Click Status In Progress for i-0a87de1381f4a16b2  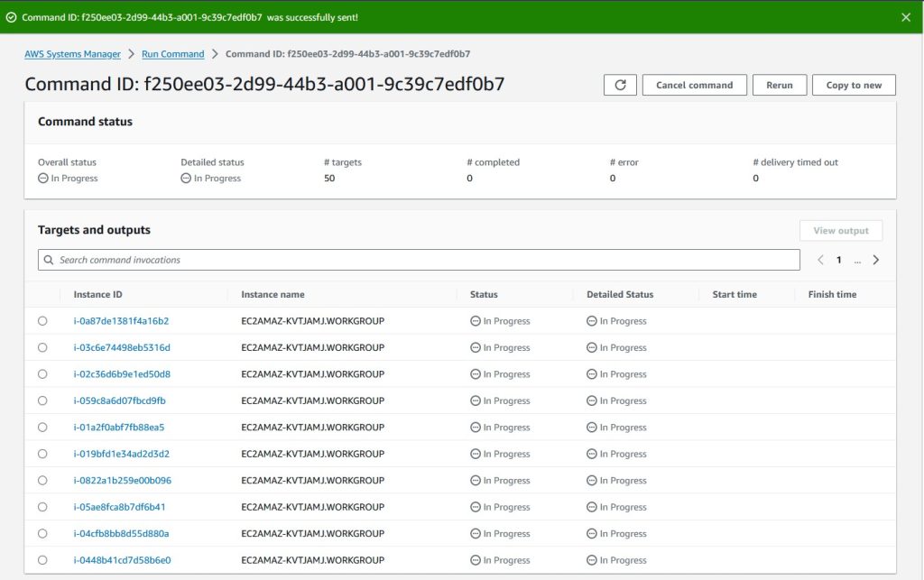[x=500, y=321]
